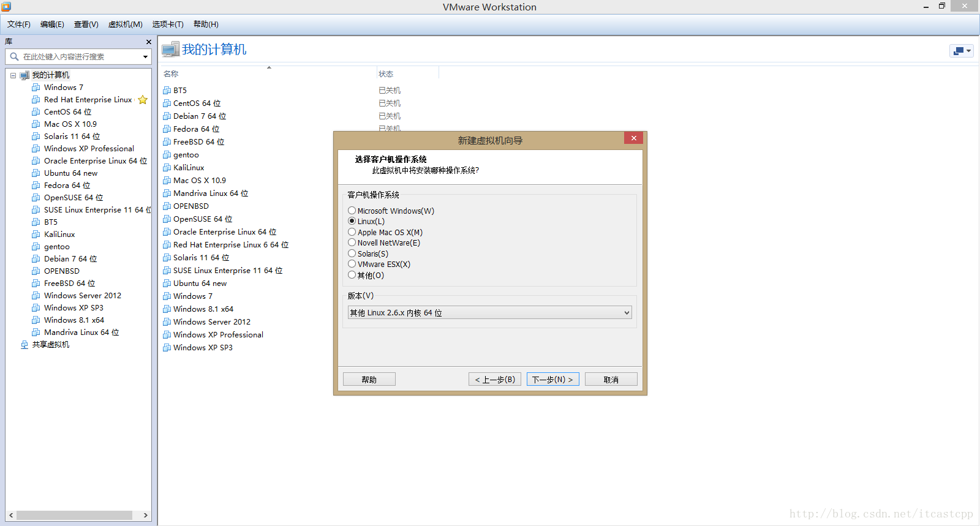Click the VM icon for Windows 7 in library tree
This screenshot has height=526, width=980.
36,88
